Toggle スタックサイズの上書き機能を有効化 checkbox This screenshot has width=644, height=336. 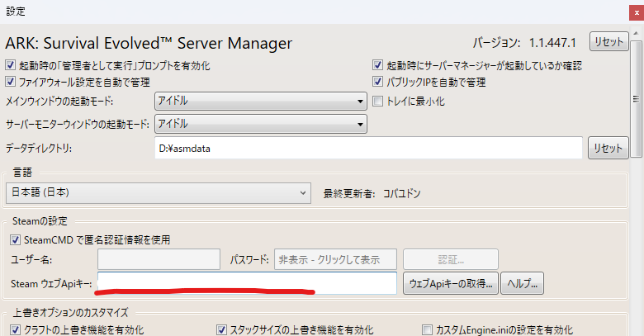(x=221, y=329)
